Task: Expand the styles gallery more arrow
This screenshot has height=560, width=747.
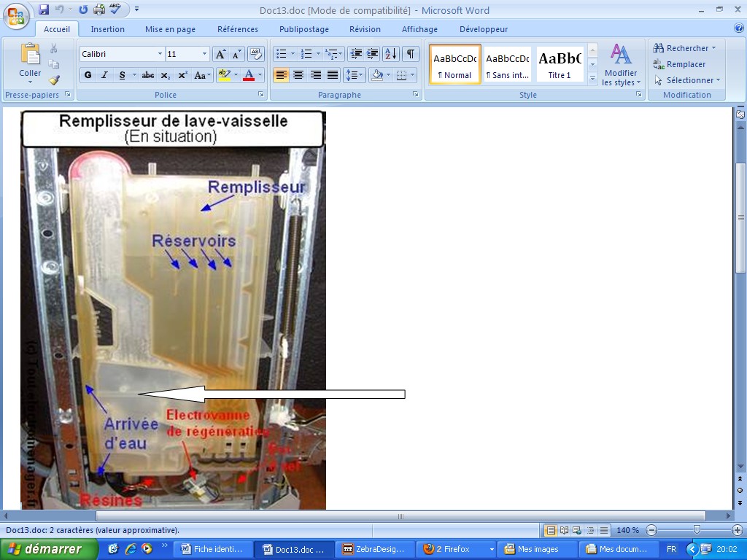Action: pos(592,79)
